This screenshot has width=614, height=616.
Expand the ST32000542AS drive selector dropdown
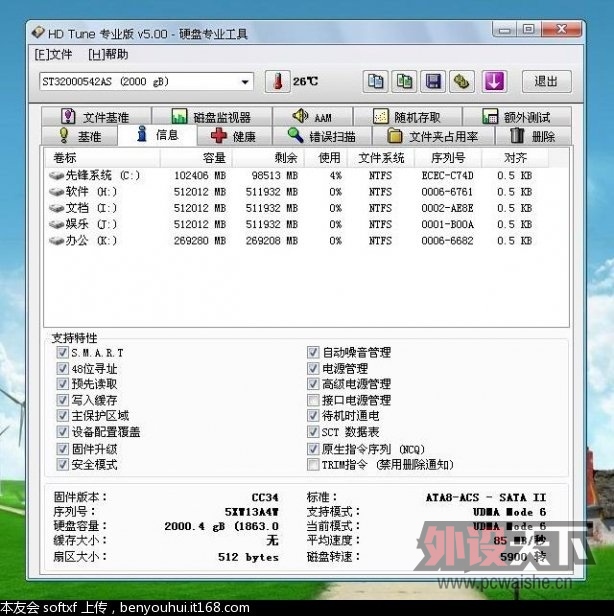click(245, 82)
